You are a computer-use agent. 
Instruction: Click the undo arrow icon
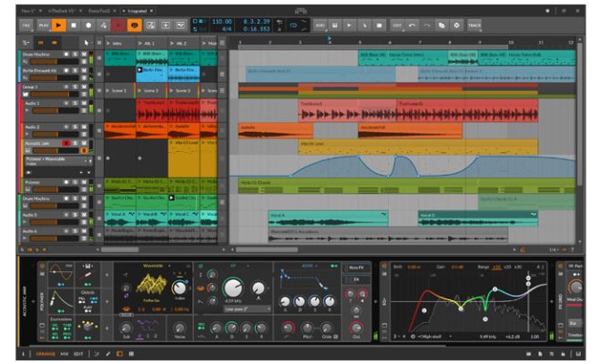tap(412, 25)
